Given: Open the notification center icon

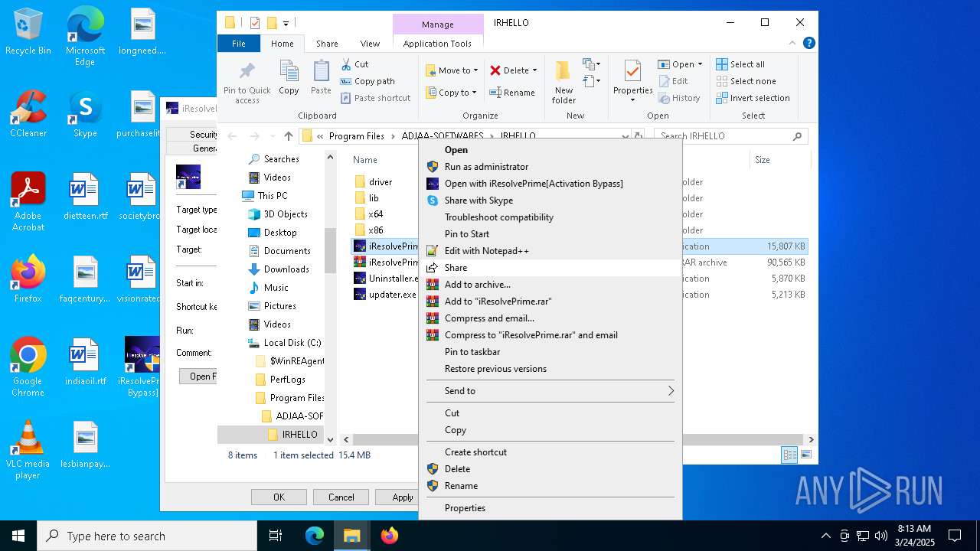Looking at the screenshot, I should (x=955, y=536).
